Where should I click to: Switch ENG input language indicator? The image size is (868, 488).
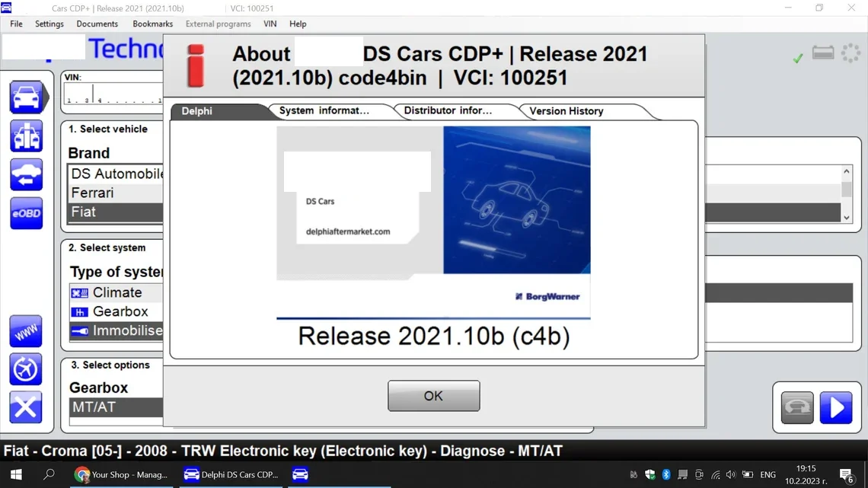click(x=767, y=475)
